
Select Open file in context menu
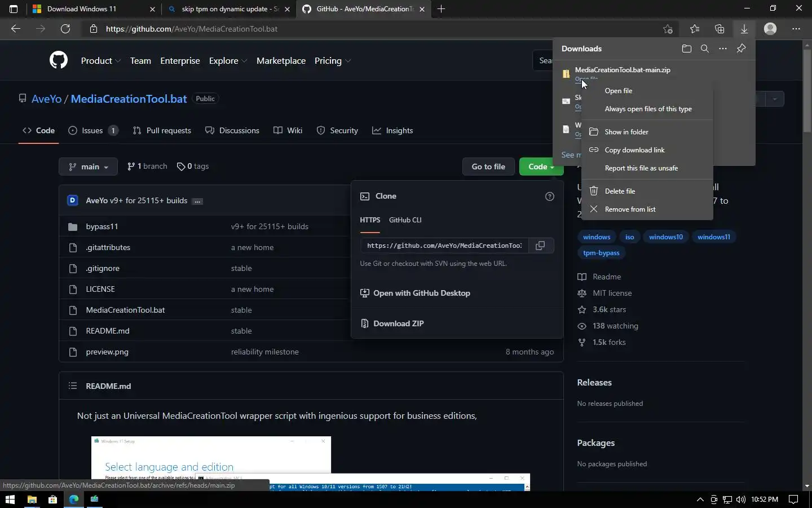coord(647,91)
